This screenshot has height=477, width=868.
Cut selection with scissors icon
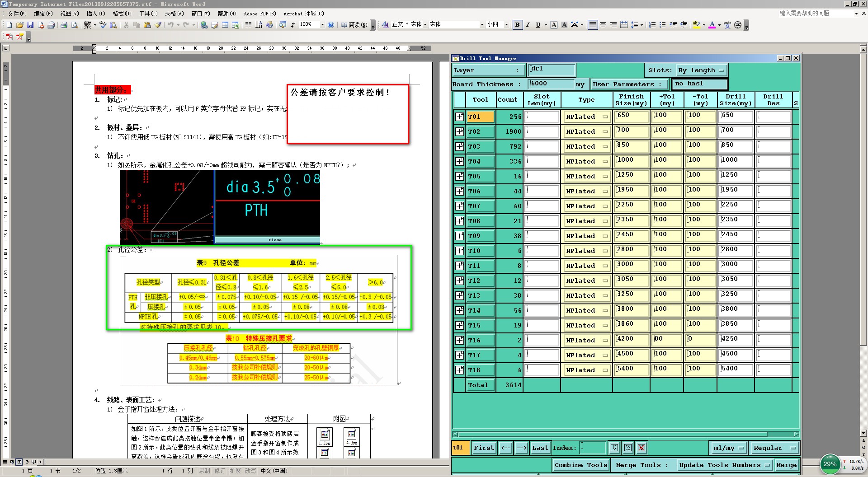coord(126,25)
